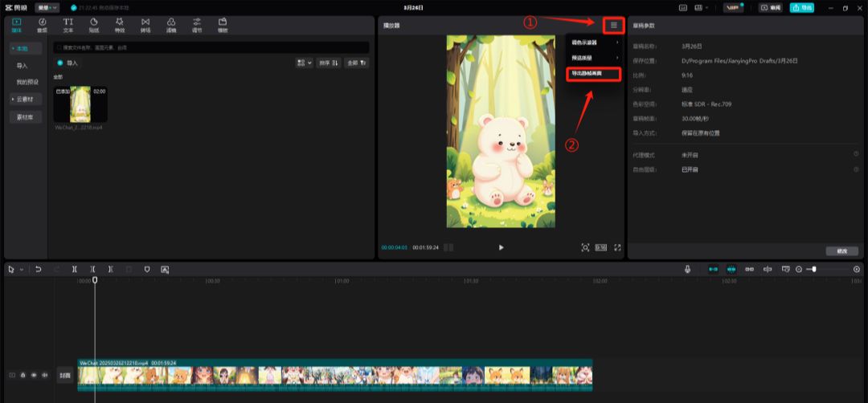Click the 导出 export button
Screen dimensions: 868x403
[801, 7]
